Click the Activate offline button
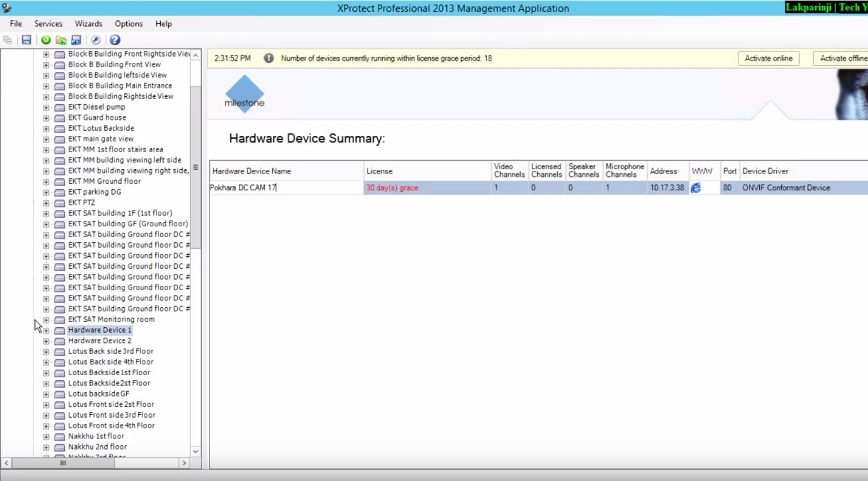Image resolution: width=868 pixels, height=481 pixels. tap(840, 58)
